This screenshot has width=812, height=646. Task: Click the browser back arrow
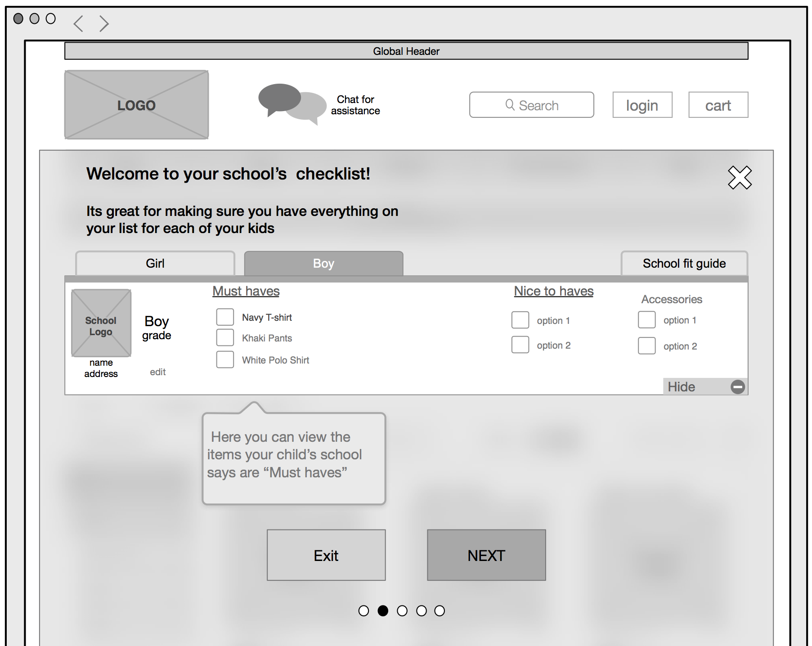point(77,23)
